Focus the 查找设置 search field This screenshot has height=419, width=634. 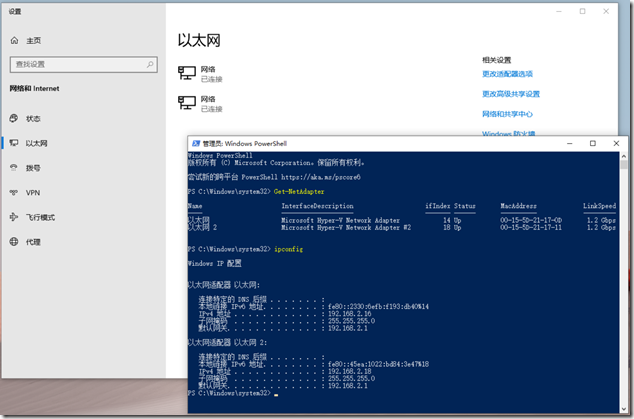click(x=84, y=64)
